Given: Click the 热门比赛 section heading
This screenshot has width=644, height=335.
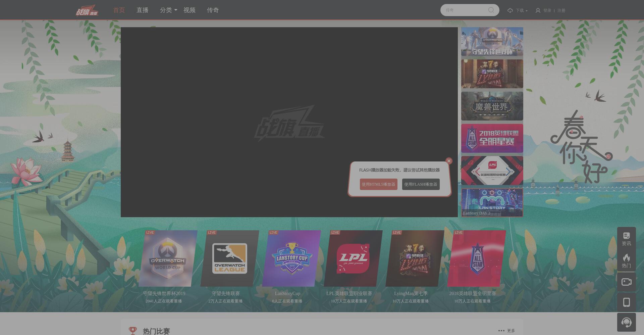Looking at the screenshot, I should point(156,331).
